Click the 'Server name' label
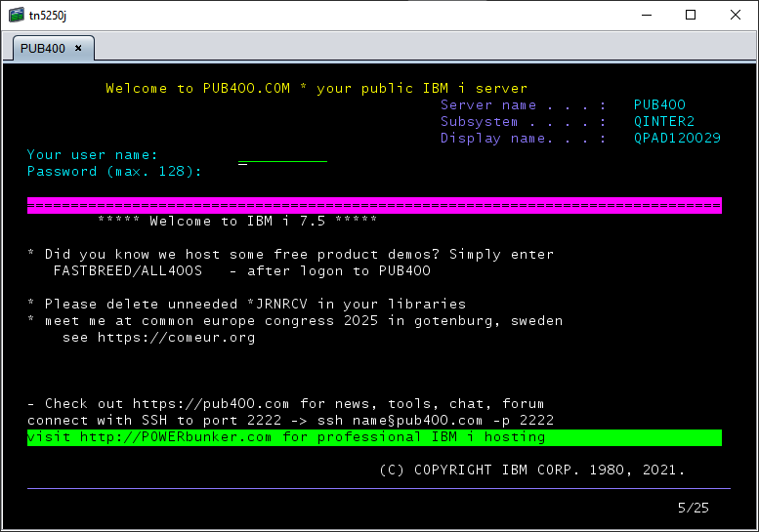 pos(488,105)
